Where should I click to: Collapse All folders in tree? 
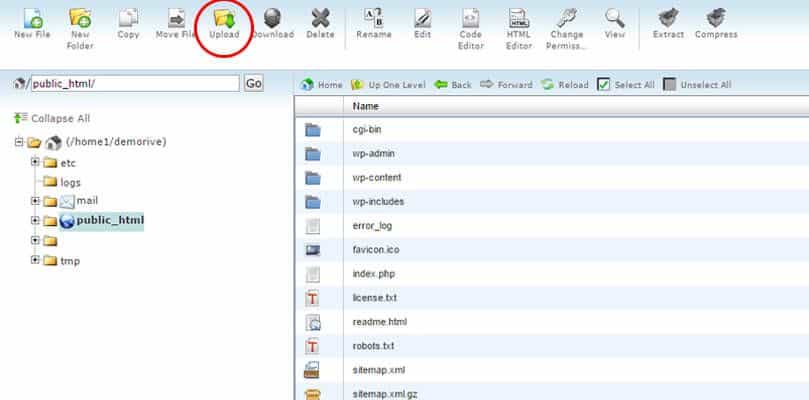point(52,118)
